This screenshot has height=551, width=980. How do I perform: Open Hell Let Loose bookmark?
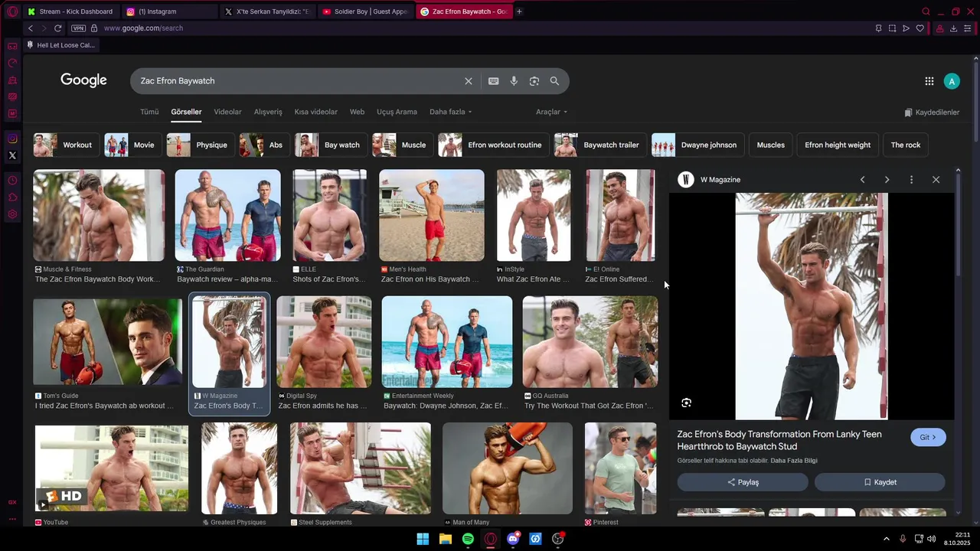coord(61,45)
